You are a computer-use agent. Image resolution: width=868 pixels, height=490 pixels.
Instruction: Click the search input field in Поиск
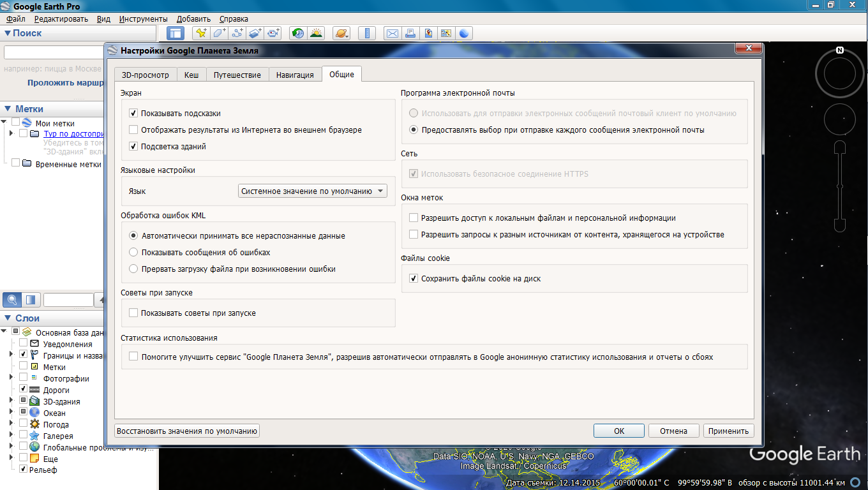tap(54, 52)
